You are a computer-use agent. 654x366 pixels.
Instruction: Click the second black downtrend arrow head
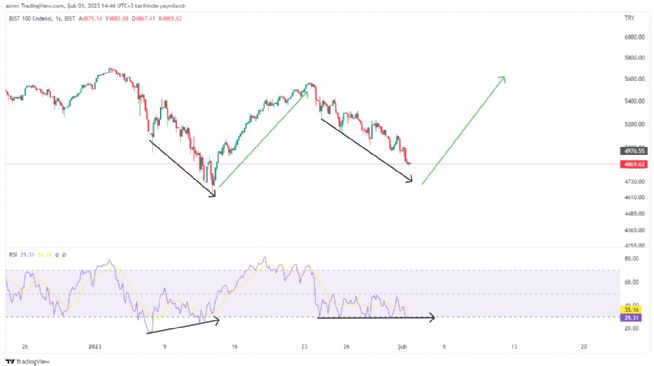409,179
